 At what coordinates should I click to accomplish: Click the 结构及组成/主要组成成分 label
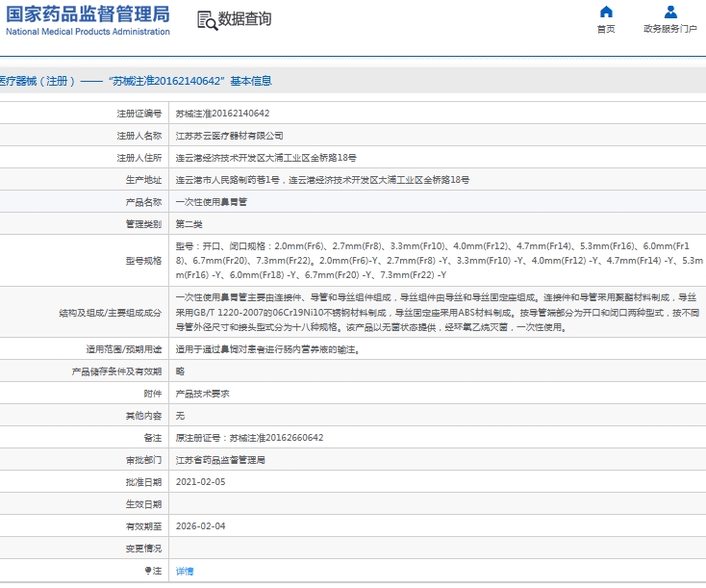(111, 313)
